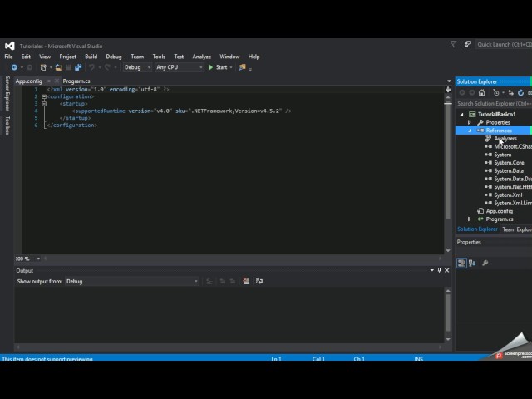Open the Build menu
The height and width of the screenshot is (399, 532).
point(91,57)
